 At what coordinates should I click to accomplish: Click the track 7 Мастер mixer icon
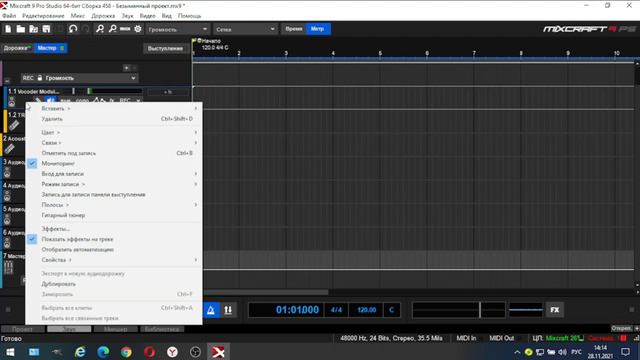(8, 268)
